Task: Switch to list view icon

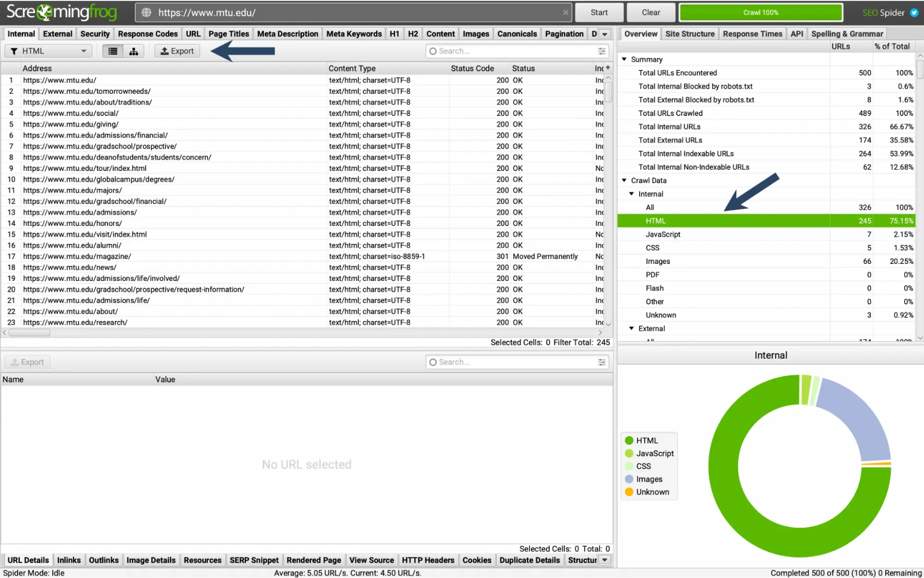Action: pyautogui.click(x=112, y=51)
